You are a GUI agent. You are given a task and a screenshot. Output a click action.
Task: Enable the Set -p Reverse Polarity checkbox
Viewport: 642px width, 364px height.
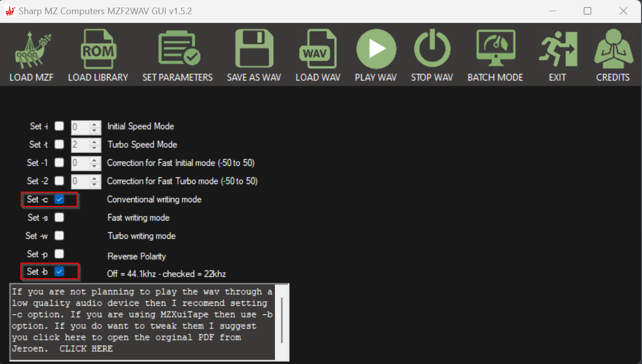59,254
